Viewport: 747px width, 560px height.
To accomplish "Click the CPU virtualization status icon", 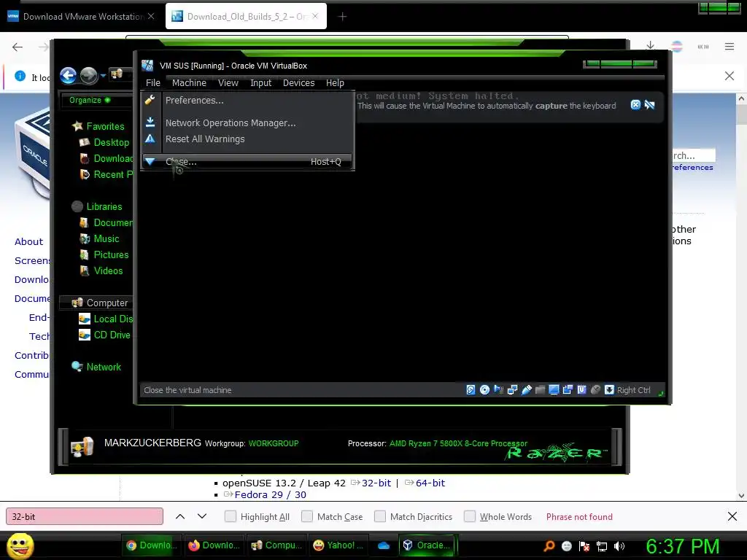I will 581,390.
